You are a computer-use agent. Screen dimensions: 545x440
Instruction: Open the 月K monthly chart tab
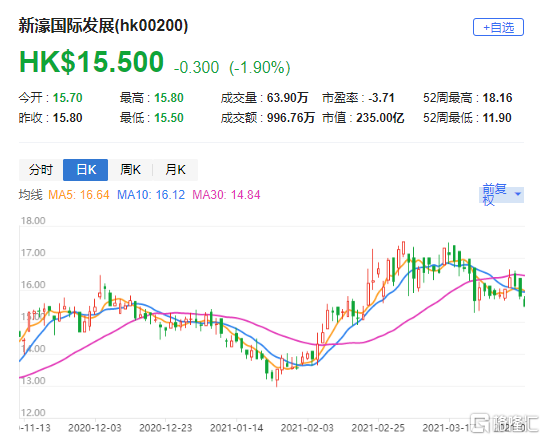(175, 170)
